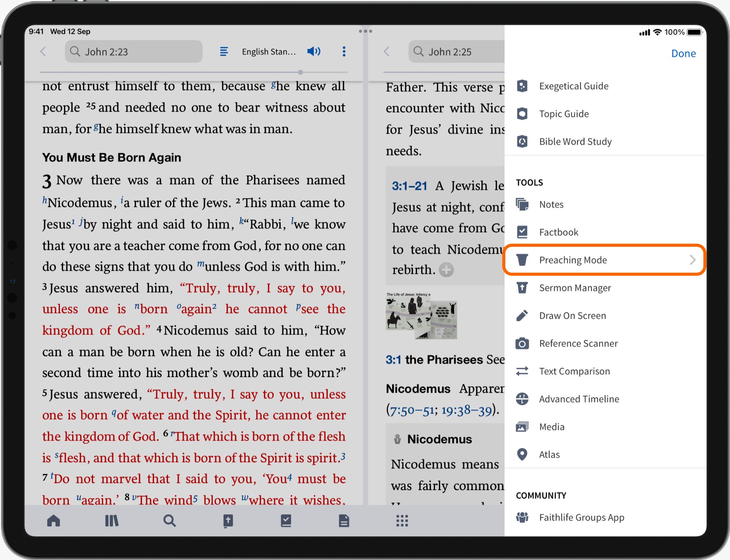Open the 3:1–21 reference link
The width and height of the screenshot is (730, 560).
409,186
